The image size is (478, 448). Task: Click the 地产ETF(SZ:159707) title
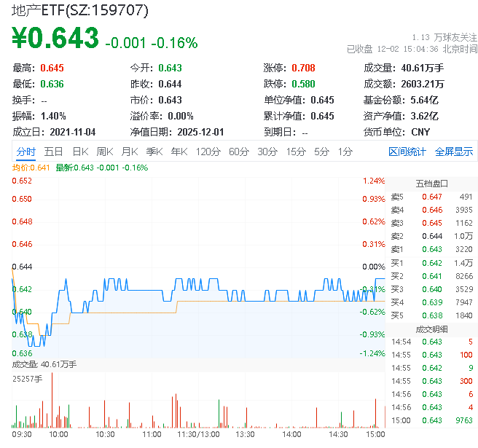point(80,10)
